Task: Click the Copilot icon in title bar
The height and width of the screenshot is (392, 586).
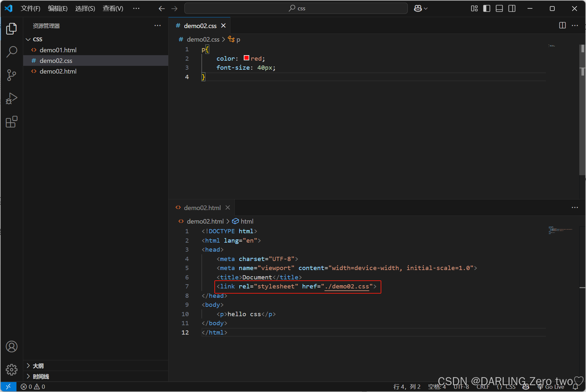Action: 418,8
